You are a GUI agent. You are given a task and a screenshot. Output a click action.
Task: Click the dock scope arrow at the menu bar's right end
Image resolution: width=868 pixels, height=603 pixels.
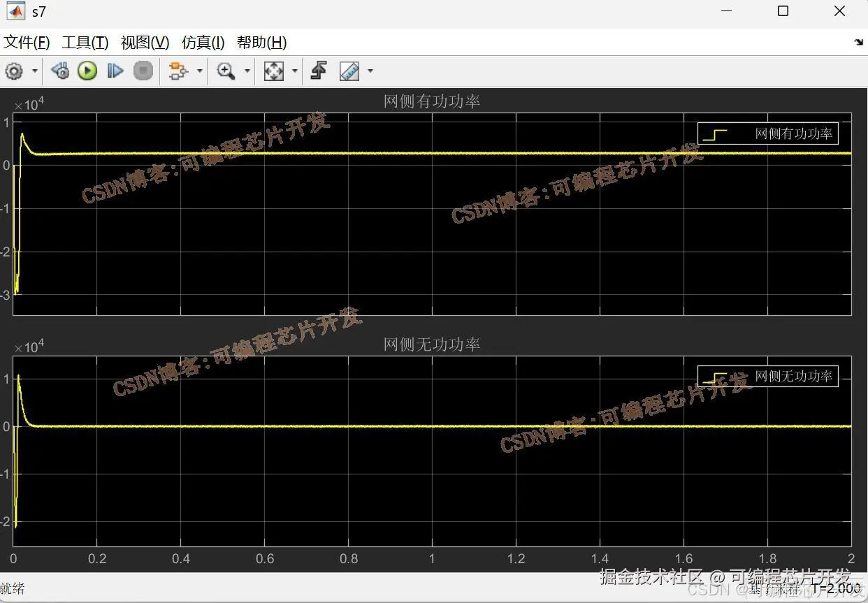click(x=859, y=43)
